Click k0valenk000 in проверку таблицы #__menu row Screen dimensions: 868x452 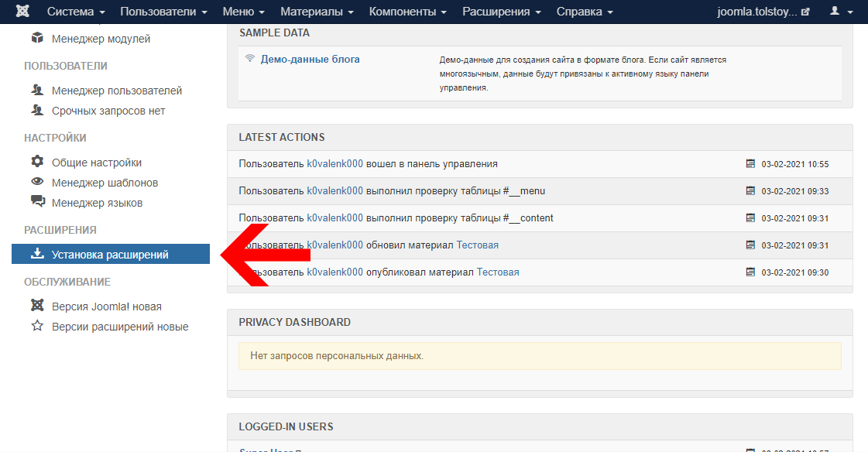(x=335, y=191)
